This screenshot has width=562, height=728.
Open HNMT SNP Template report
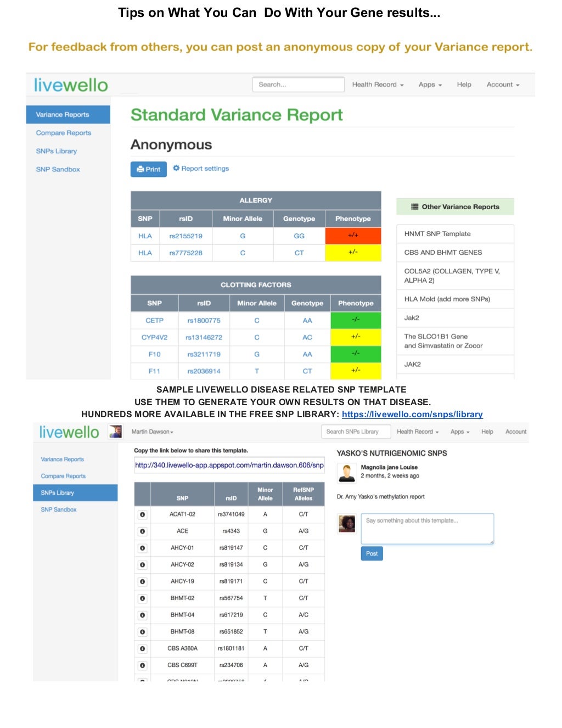point(455,234)
